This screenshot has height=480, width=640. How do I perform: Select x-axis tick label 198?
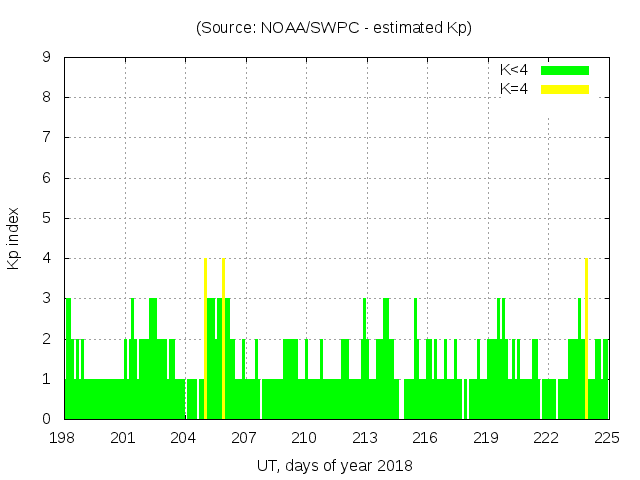click(x=64, y=438)
